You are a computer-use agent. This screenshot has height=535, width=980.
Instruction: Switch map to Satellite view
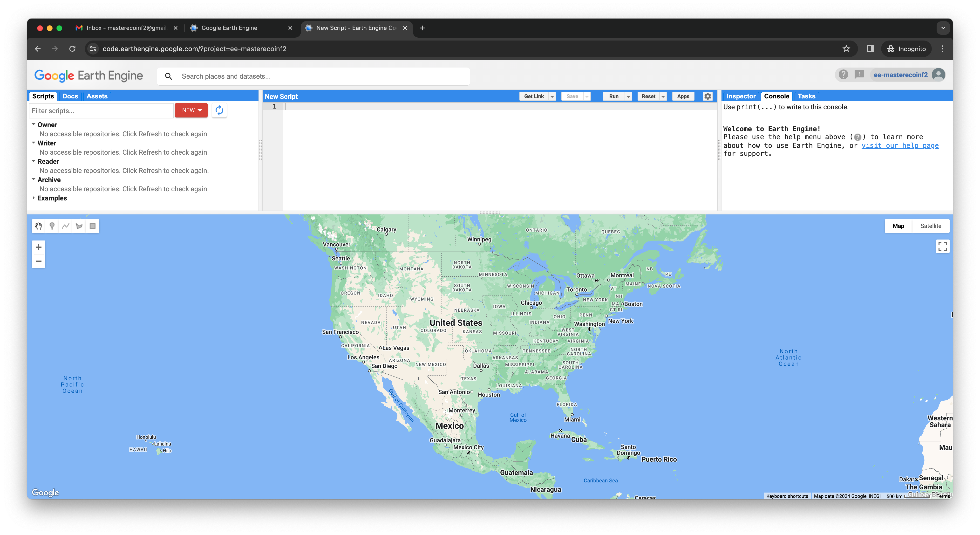931,226
